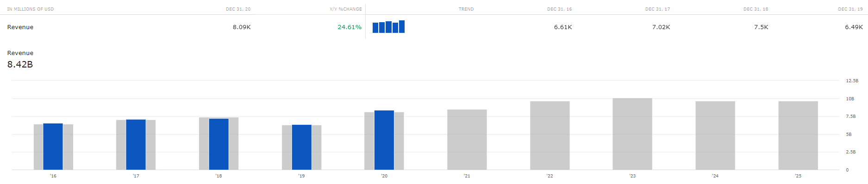Select the blue '18 revenue bar
868x184 pixels.
tap(219, 144)
